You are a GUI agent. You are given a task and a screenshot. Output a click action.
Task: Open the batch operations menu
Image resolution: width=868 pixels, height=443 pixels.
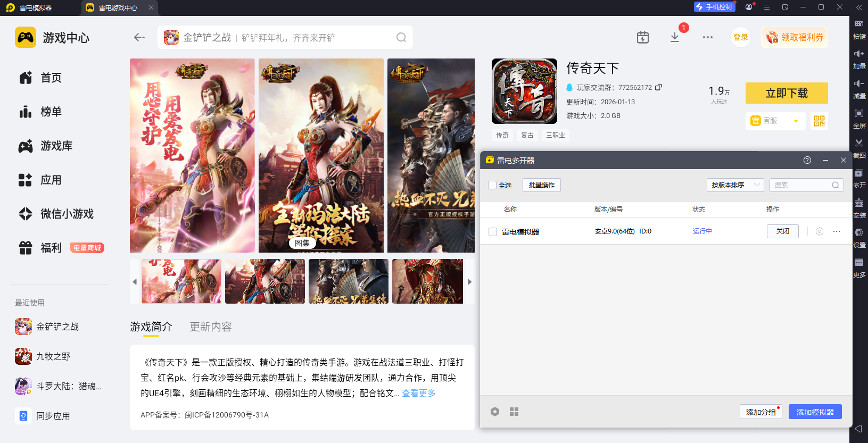tap(541, 185)
